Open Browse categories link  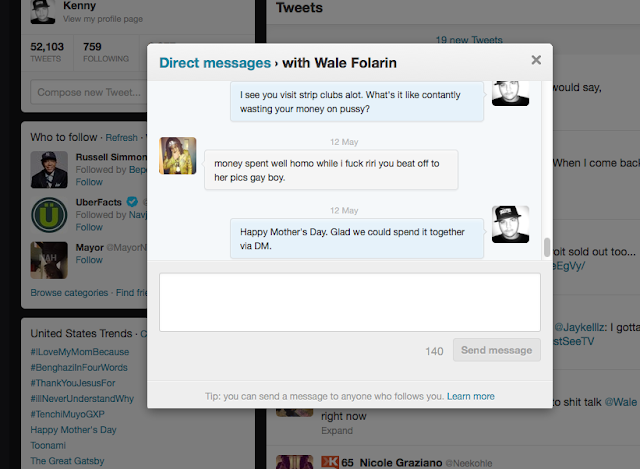tap(69, 293)
